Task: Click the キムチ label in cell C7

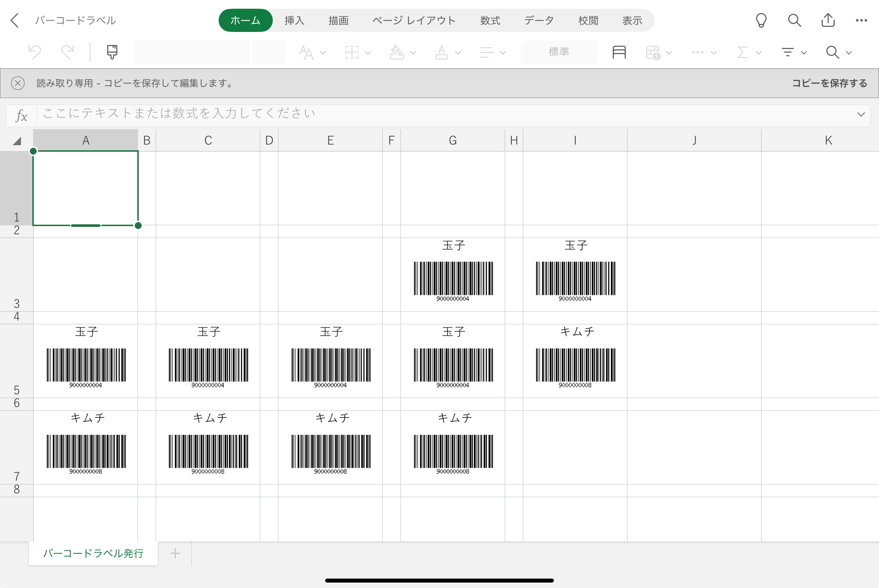Action: 210,418
